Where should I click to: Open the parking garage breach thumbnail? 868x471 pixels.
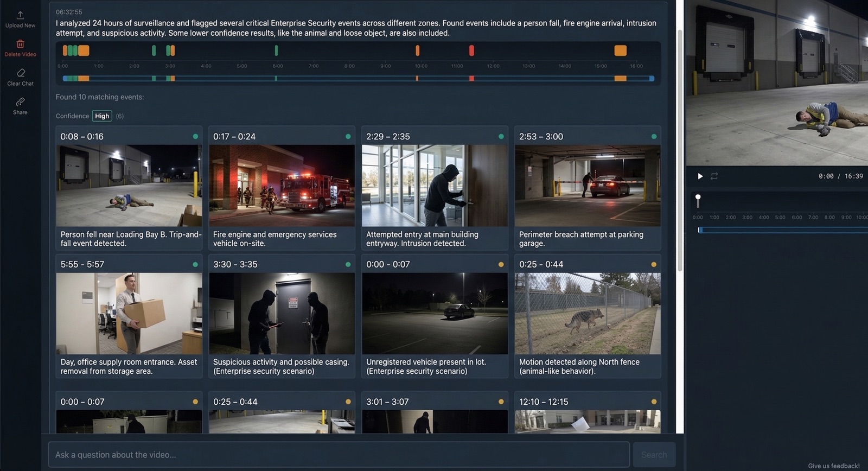point(588,185)
